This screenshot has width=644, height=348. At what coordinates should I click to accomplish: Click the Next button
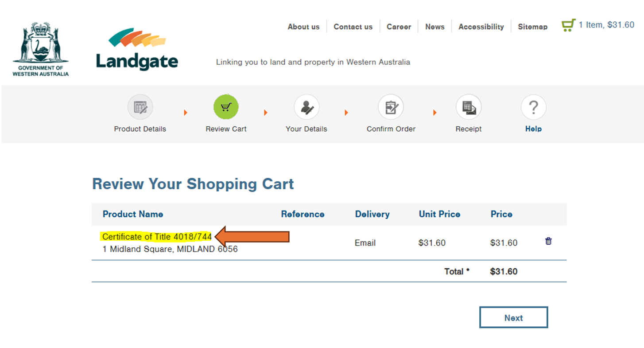tap(513, 317)
